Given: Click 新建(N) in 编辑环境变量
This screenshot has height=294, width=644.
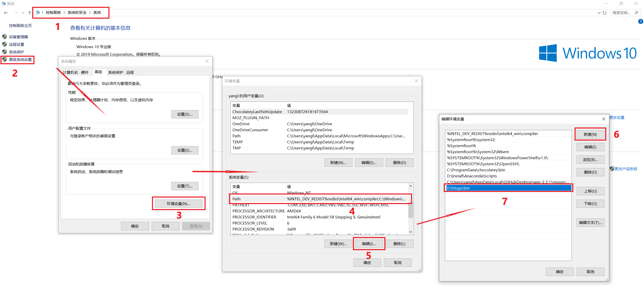Looking at the screenshot, I should point(590,134).
